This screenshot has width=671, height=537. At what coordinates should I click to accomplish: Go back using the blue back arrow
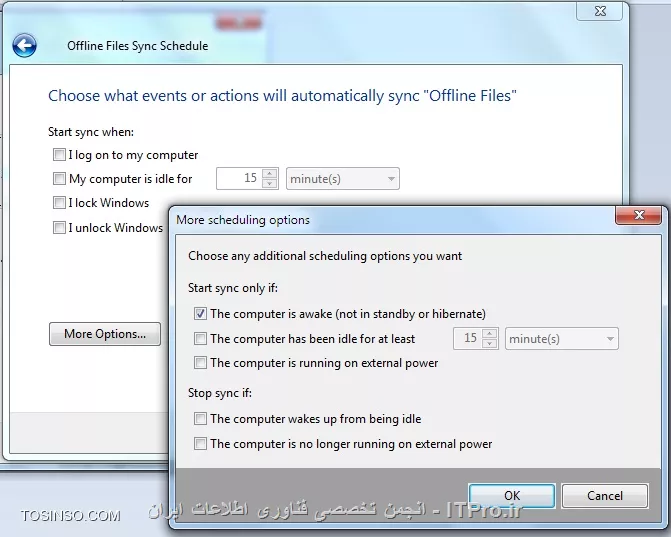[24, 45]
